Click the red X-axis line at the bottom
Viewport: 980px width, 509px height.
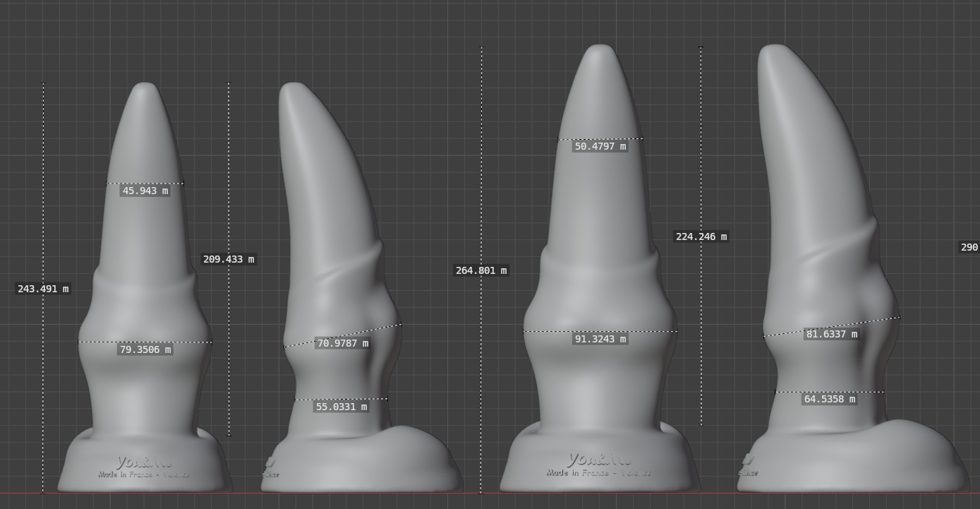pos(490,493)
